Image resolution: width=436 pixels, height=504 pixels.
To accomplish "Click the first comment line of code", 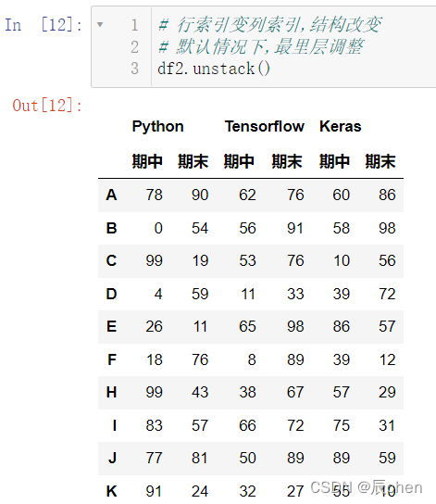I will pyautogui.click(x=269, y=25).
